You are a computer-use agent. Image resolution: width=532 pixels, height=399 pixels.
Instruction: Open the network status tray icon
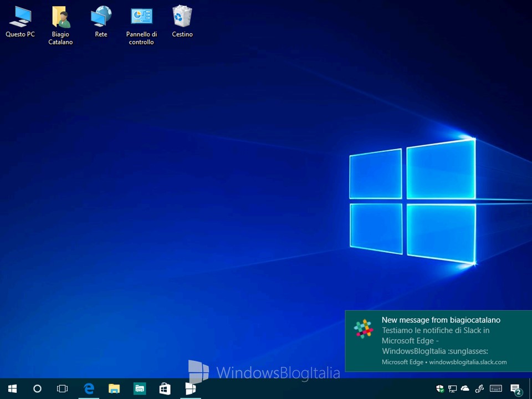[x=453, y=389]
